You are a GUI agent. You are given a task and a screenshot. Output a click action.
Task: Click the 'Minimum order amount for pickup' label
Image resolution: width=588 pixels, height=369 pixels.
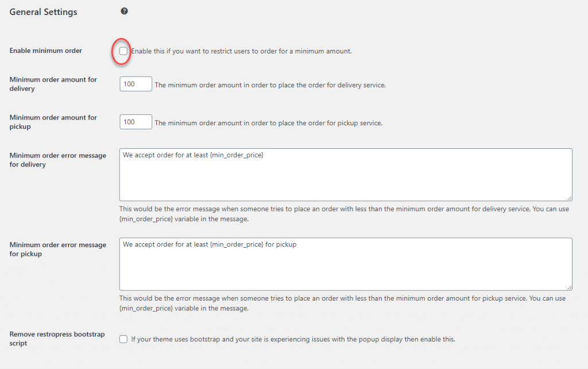[53, 122]
